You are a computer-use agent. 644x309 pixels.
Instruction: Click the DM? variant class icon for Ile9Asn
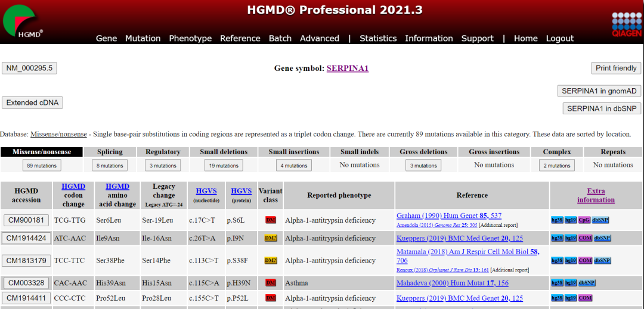271,238
